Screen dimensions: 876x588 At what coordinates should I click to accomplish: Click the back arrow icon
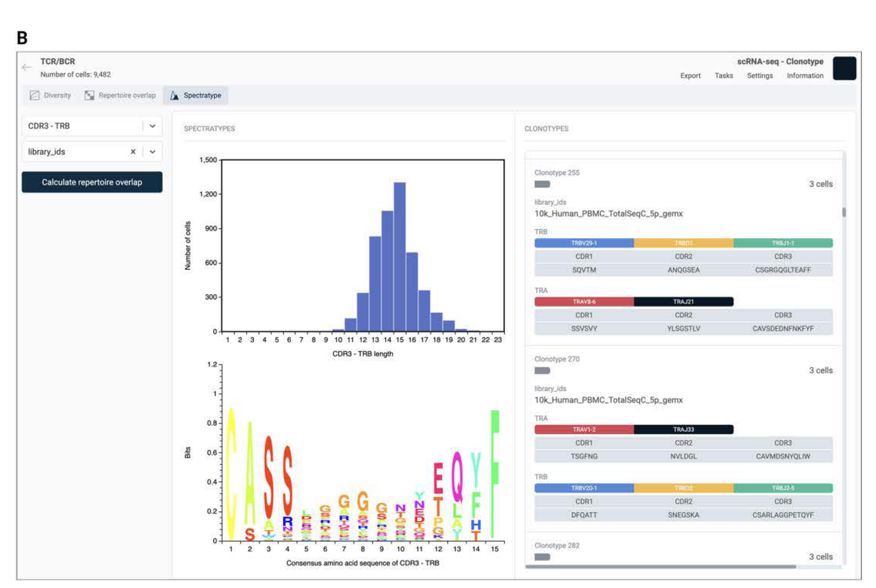pyautogui.click(x=27, y=67)
